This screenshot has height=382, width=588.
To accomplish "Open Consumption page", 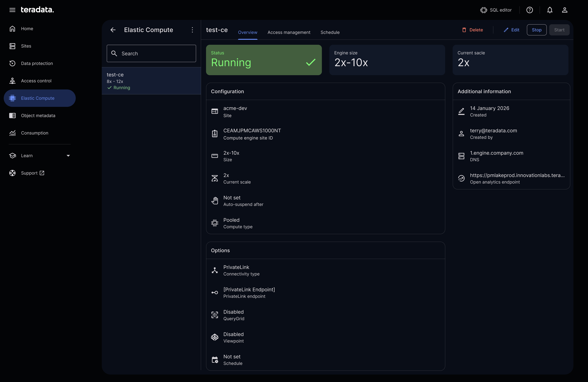I will click(40, 133).
